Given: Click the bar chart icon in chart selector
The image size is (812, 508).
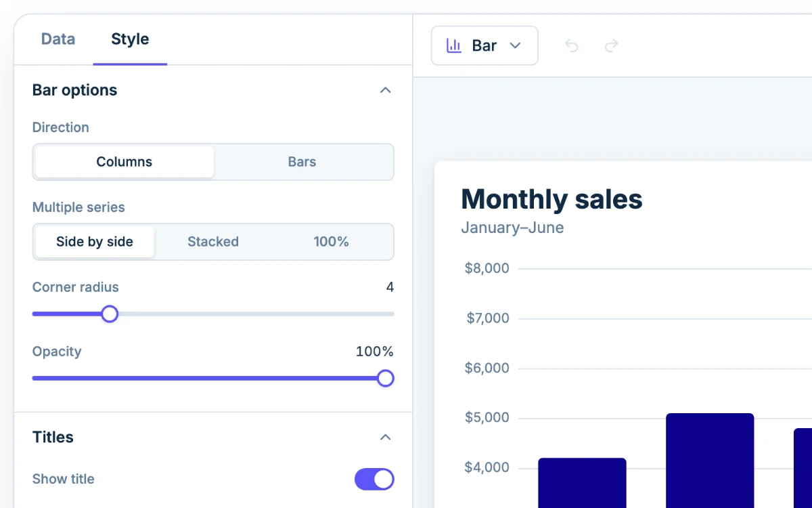Looking at the screenshot, I should coord(454,45).
